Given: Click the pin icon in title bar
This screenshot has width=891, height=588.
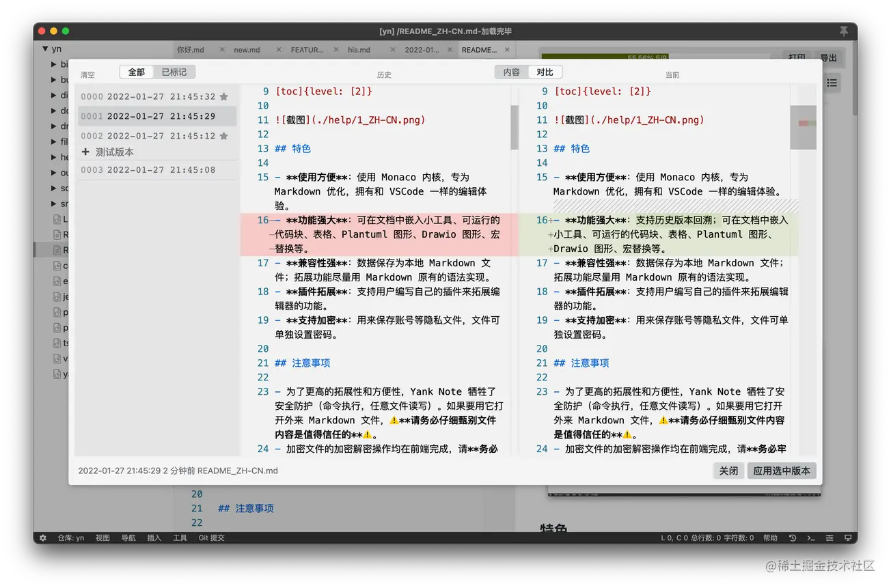Looking at the screenshot, I should 844,31.
